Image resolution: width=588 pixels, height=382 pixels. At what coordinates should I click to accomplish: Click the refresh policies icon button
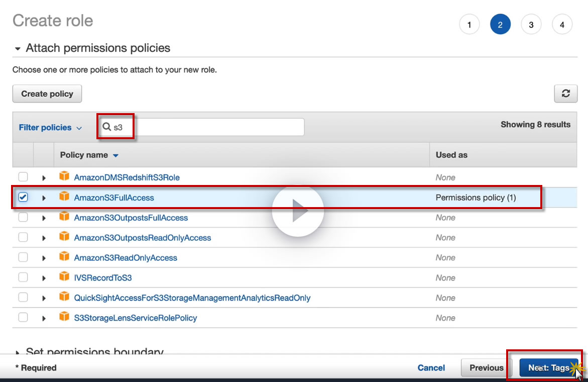565,93
